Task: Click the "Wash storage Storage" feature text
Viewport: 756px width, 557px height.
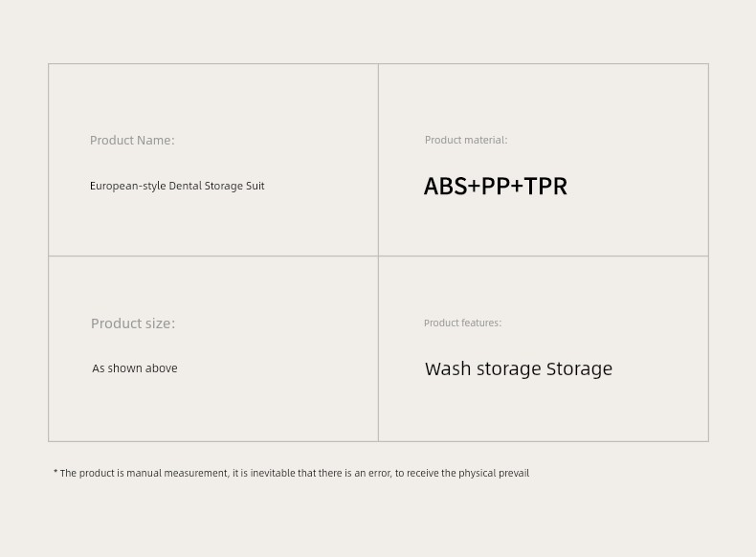Action: [x=519, y=368]
